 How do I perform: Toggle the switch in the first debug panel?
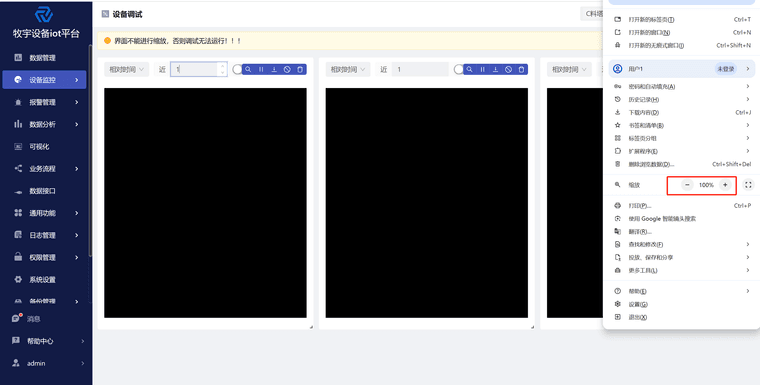click(237, 70)
